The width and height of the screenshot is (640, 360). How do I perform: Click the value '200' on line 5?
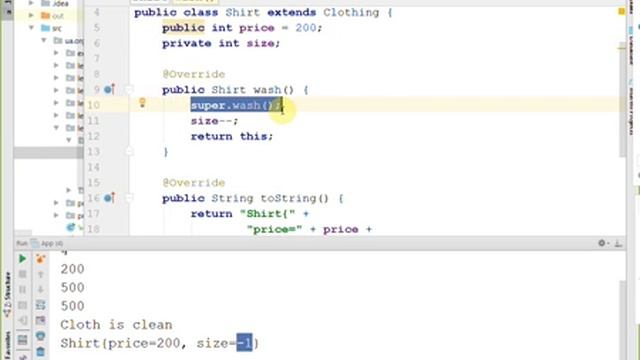click(x=306, y=28)
